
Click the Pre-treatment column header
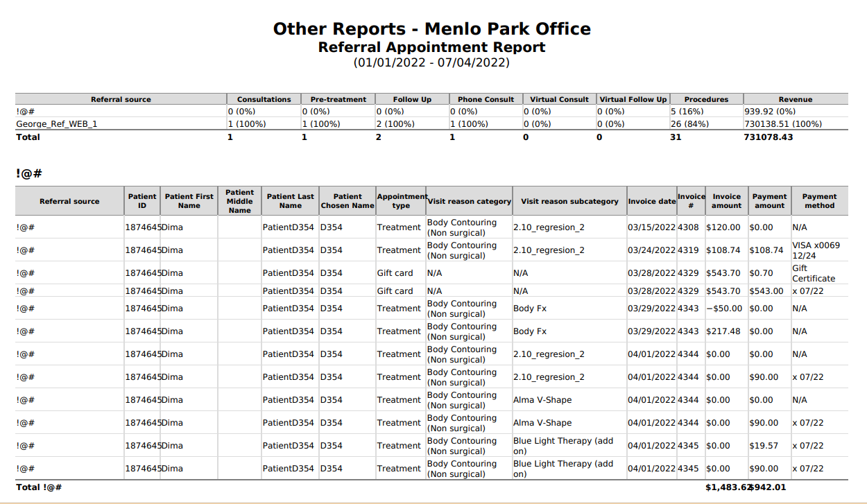[x=338, y=99]
